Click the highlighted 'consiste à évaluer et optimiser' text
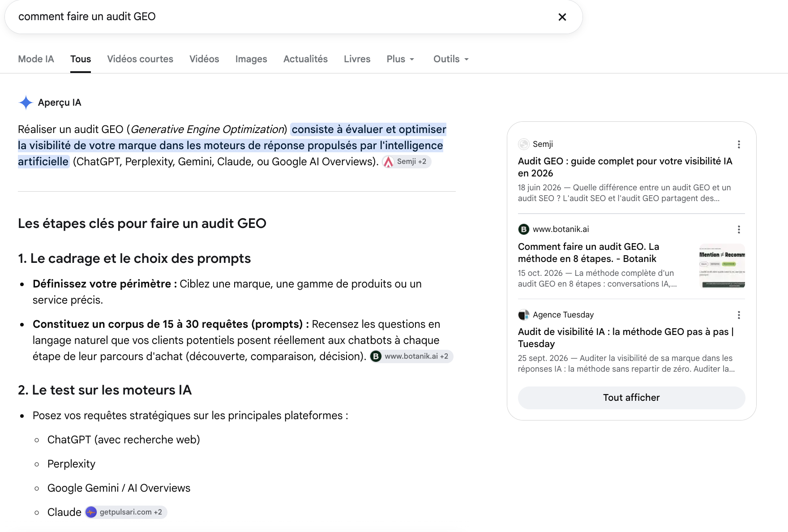Image resolution: width=788 pixels, height=532 pixels. tap(369, 129)
